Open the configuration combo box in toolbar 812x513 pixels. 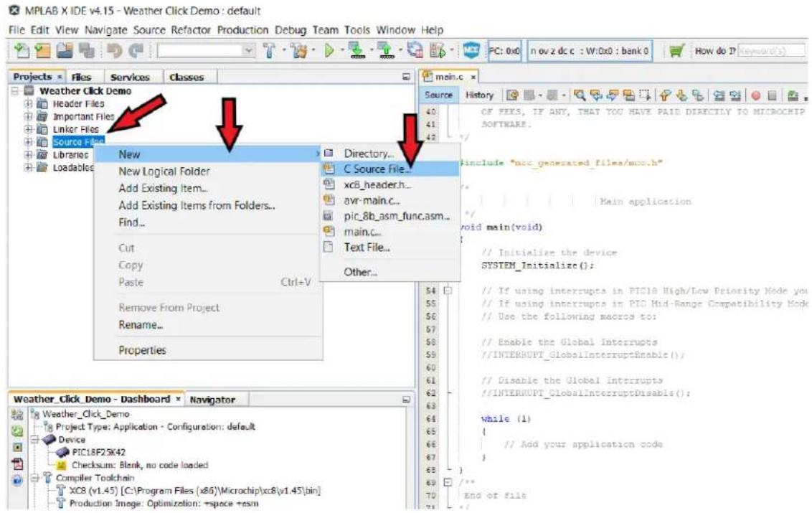pyautogui.click(x=206, y=51)
